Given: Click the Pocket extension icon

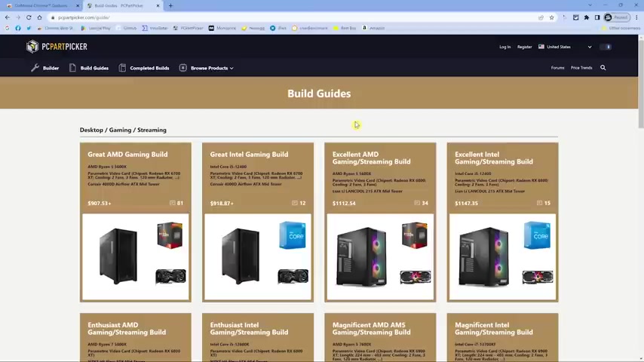Looking at the screenshot, I should [x=576, y=17].
